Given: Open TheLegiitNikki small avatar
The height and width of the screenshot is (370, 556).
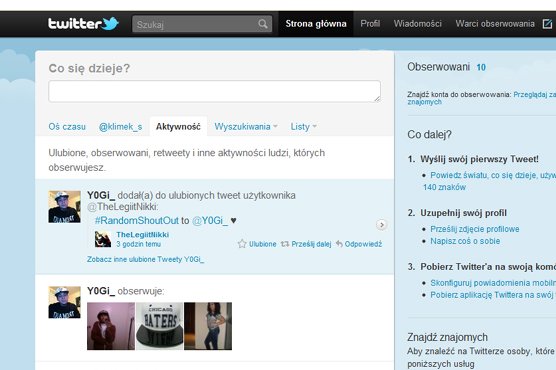Looking at the screenshot, I should point(103,239).
